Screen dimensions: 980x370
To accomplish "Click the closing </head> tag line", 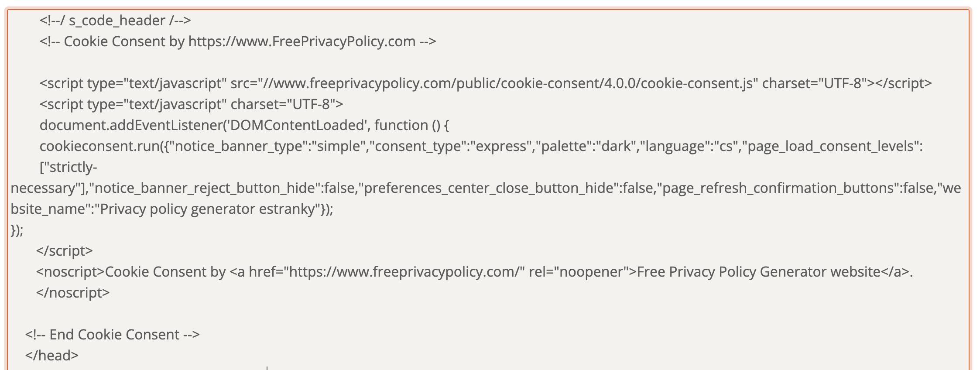I will [52, 356].
